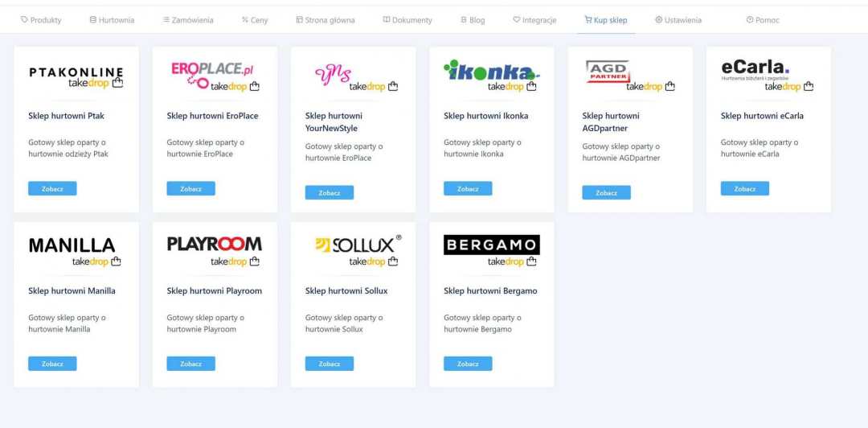Click the Dokumenty book icon
Screen dimensions: 868x428
[x=387, y=20]
